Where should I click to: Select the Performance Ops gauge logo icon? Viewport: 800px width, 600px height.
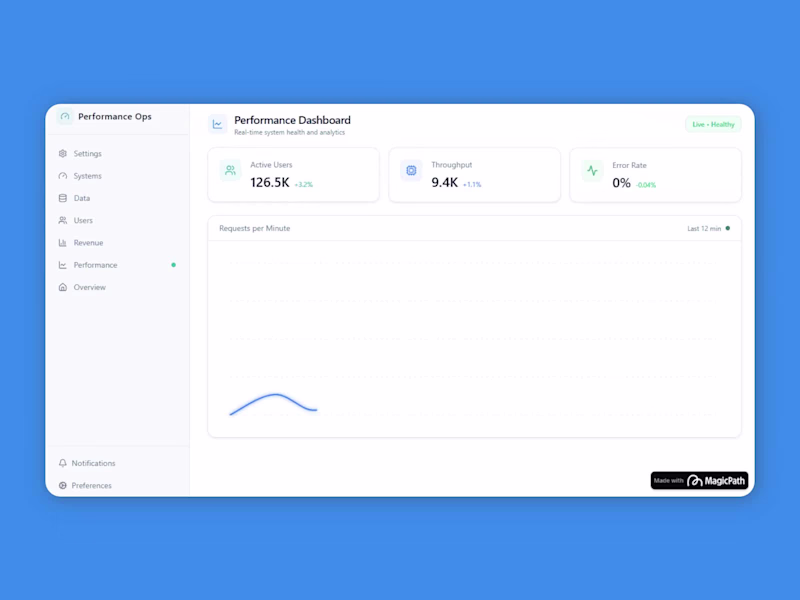pos(65,116)
